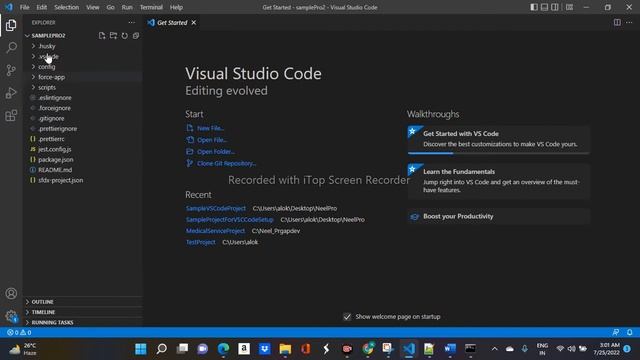Open Boost your Productivity walkthrough
The image size is (640, 360).
click(x=498, y=216)
